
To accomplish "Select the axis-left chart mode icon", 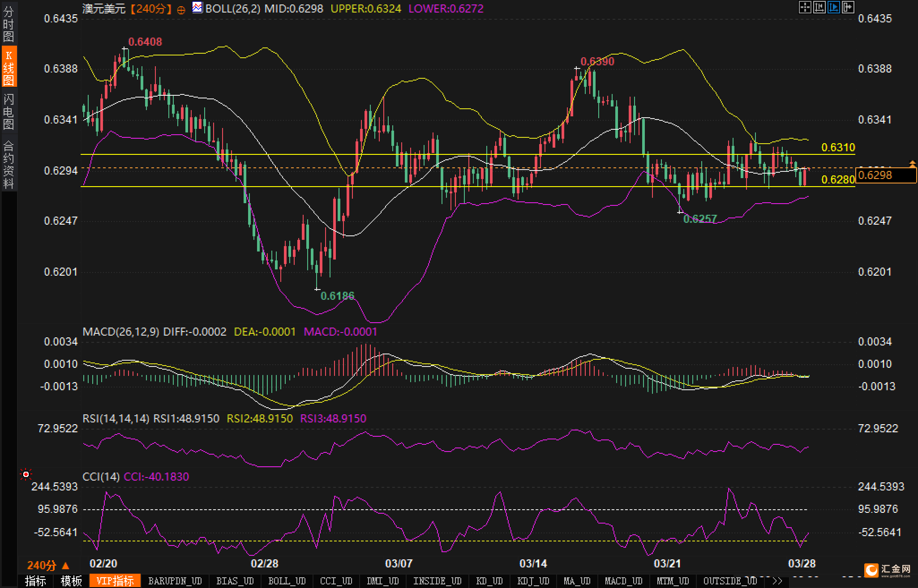I will (819, 7).
